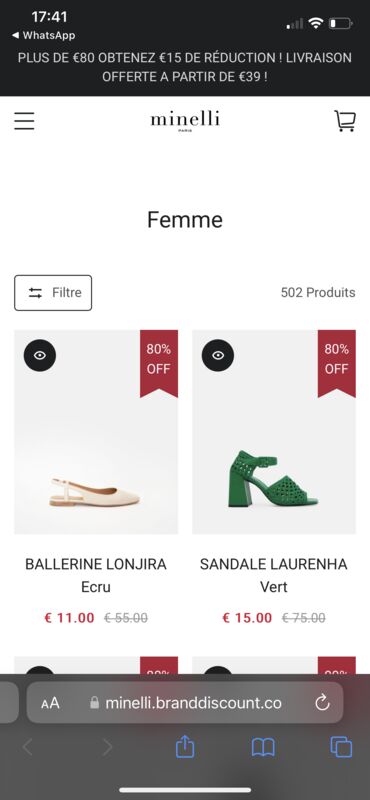Tap the minelli Paris logo
This screenshot has height=800, width=370.
tap(185, 121)
